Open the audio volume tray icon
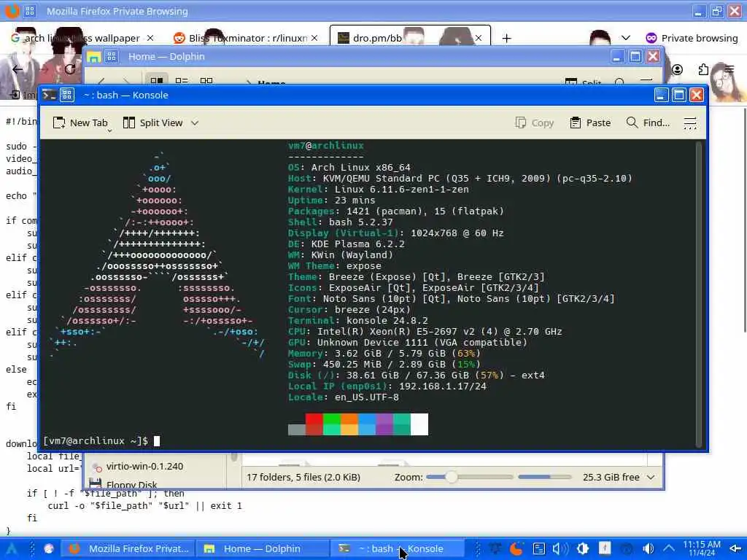Screen dimensions: 747x560 (x=560, y=548)
